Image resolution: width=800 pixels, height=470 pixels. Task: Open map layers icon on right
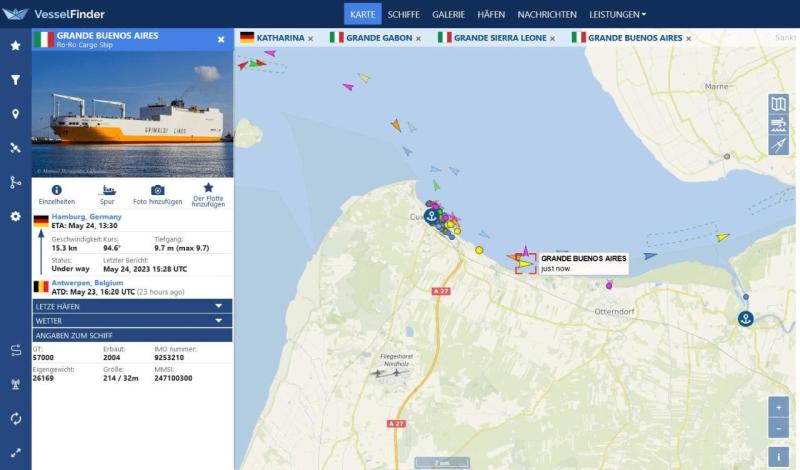779,104
